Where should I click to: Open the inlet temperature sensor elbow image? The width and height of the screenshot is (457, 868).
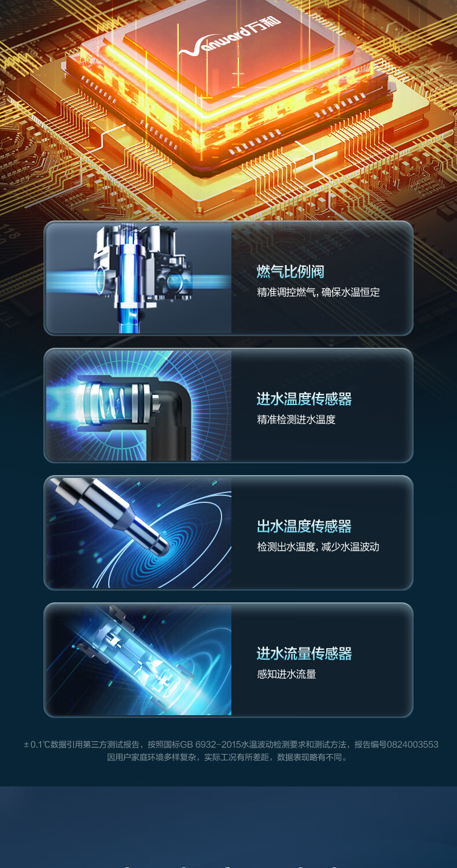139,406
